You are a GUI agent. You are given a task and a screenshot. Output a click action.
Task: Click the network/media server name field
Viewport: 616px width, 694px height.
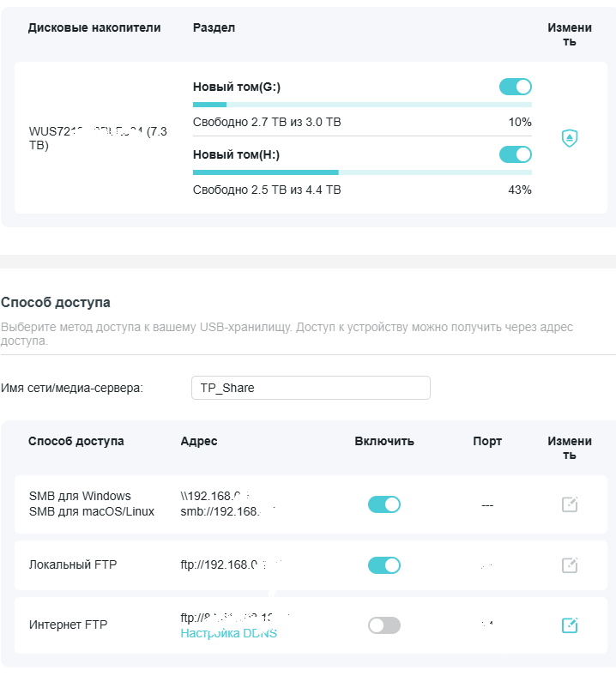311,388
